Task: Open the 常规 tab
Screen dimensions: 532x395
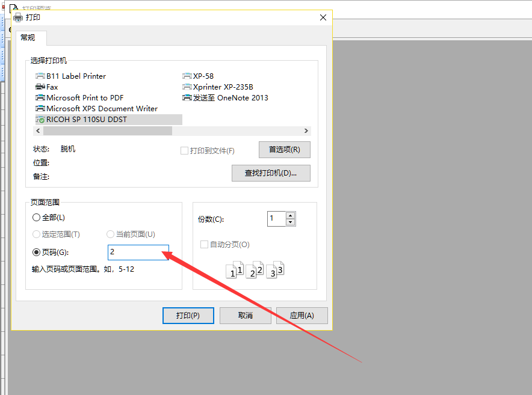Action: (x=28, y=38)
